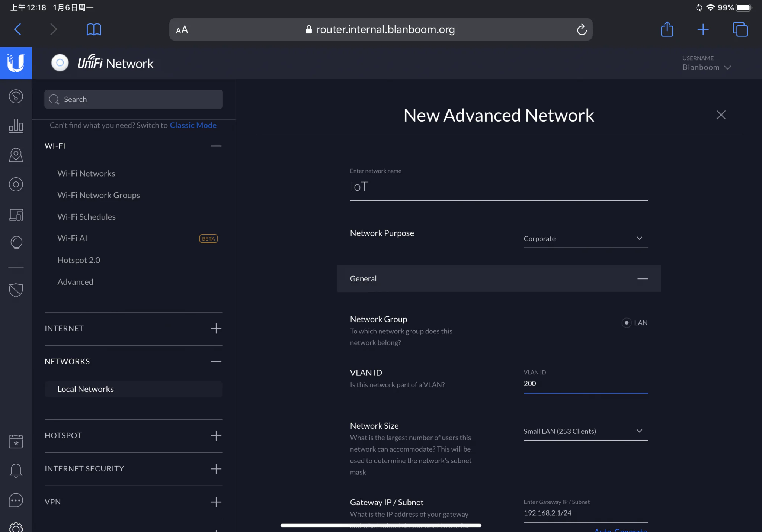Screen dimensions: 762x532
Task: Select the LAN network group radio
Action: click(627, 323)
